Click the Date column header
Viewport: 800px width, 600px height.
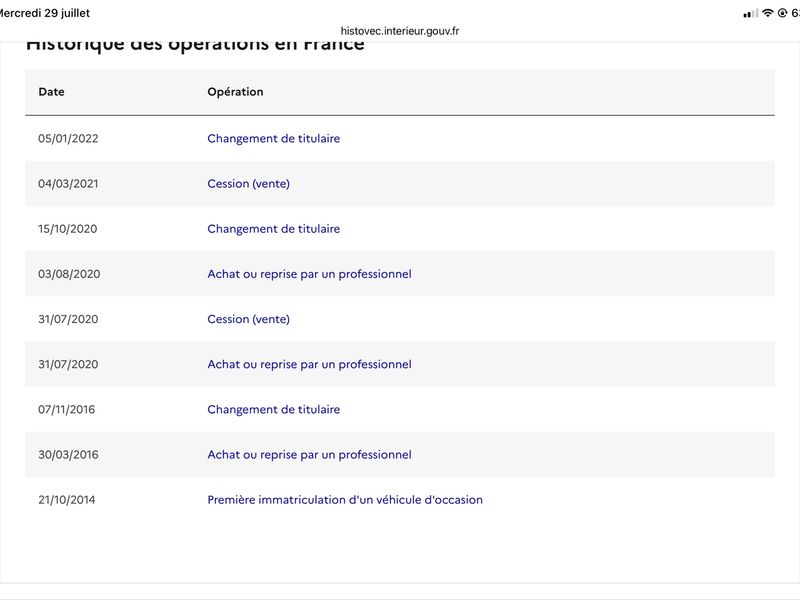pos(52,92)
